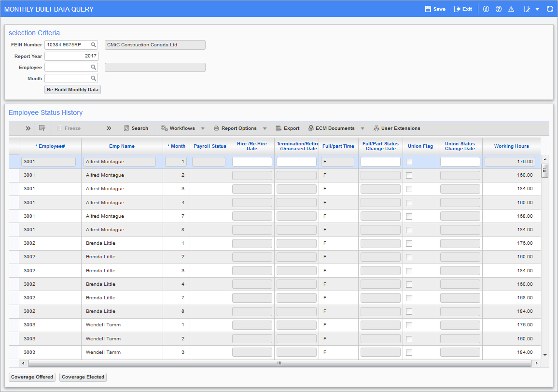The image size is (558, 392).
Task: Click Export in the toolbar
Action: coord(288,128)
